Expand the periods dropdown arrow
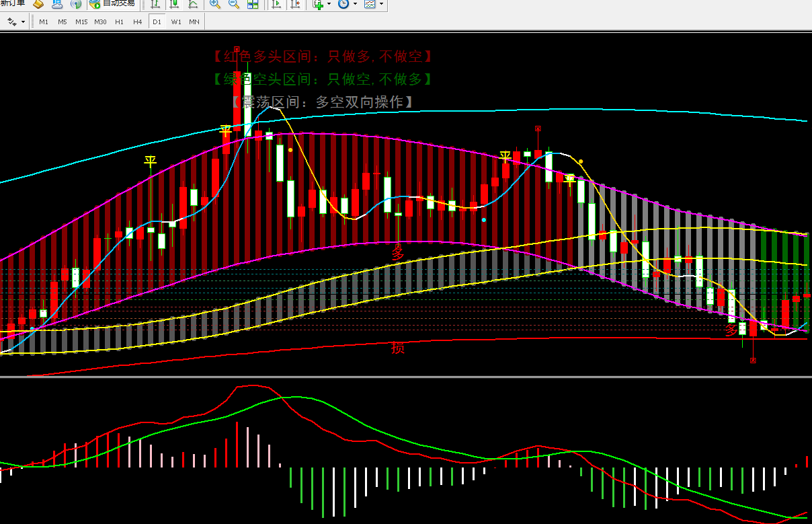 pyautogui.click(x=354, y=4)
